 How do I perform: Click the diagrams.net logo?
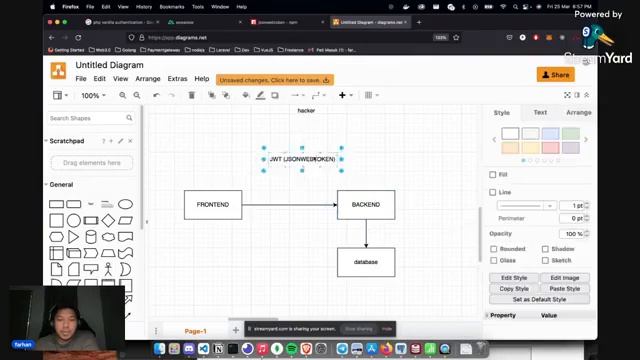pyautogui.click(x=58, y=71)
